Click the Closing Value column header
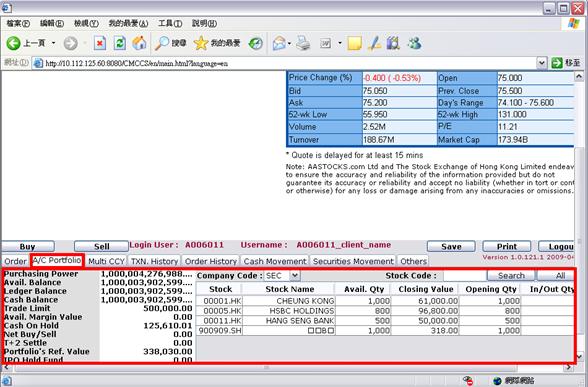588x387 pixels. pos(425,289)
